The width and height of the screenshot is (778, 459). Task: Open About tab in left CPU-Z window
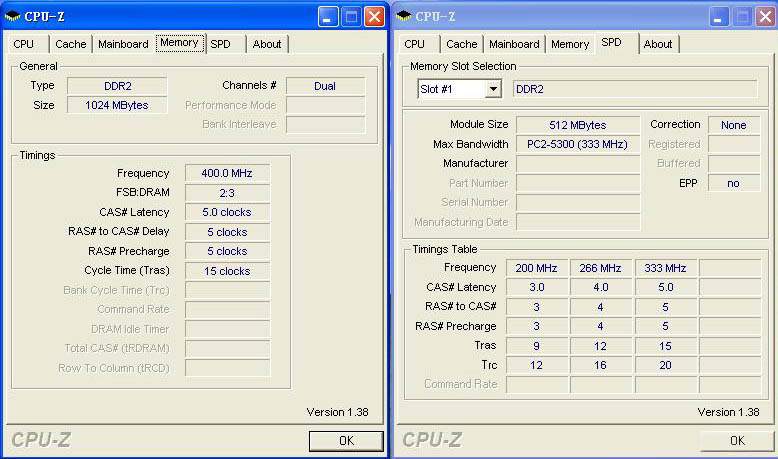pos(267,44)
